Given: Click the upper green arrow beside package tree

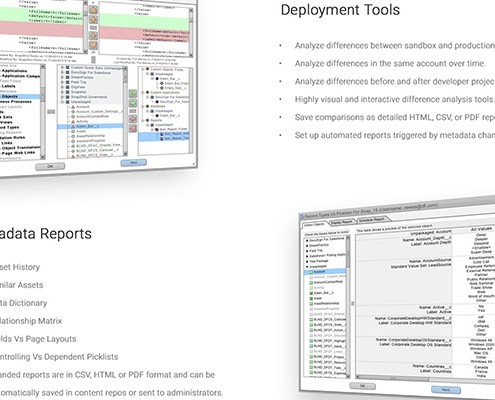Looking at the screenshot, I should pos(133,94).
